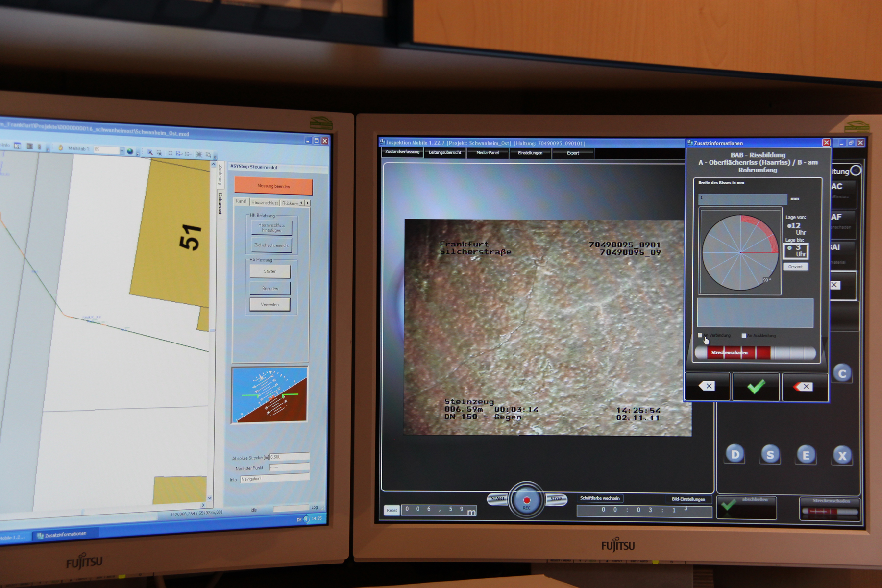Click the list view icon in GIS toolbar
882x588 pixels.
[x=30, y=146]
